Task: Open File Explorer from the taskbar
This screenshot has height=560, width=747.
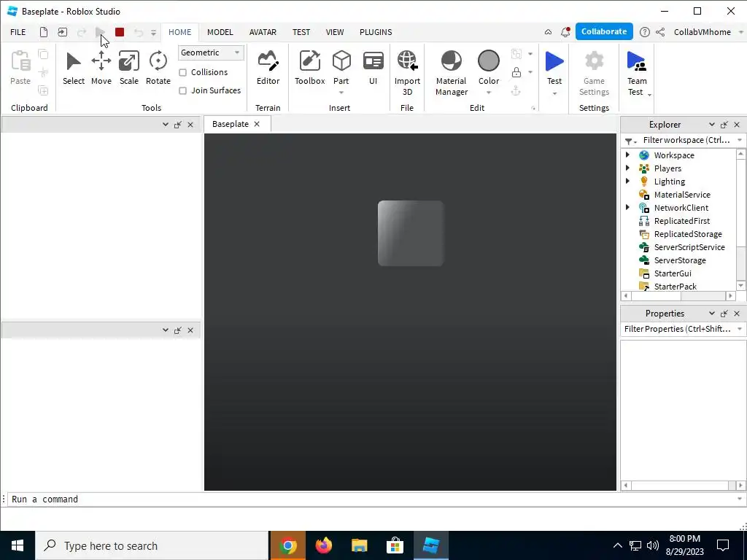Action: click(x=359, y=545)
